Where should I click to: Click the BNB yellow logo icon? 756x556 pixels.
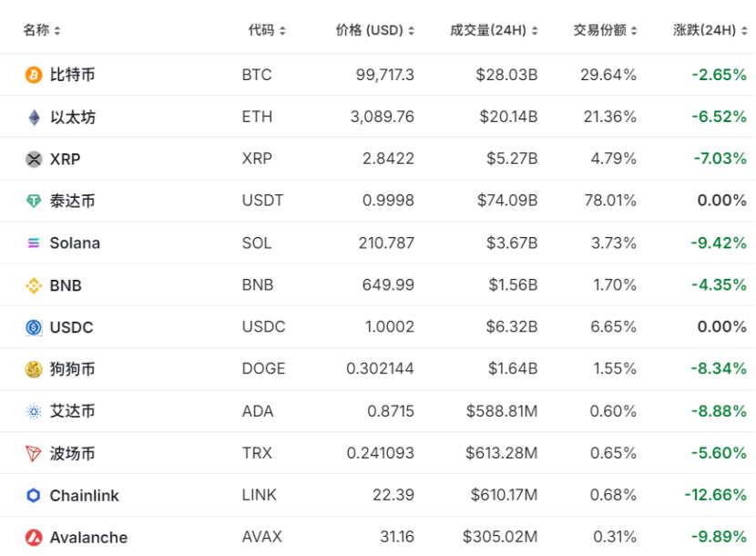[x=34, y=285]
